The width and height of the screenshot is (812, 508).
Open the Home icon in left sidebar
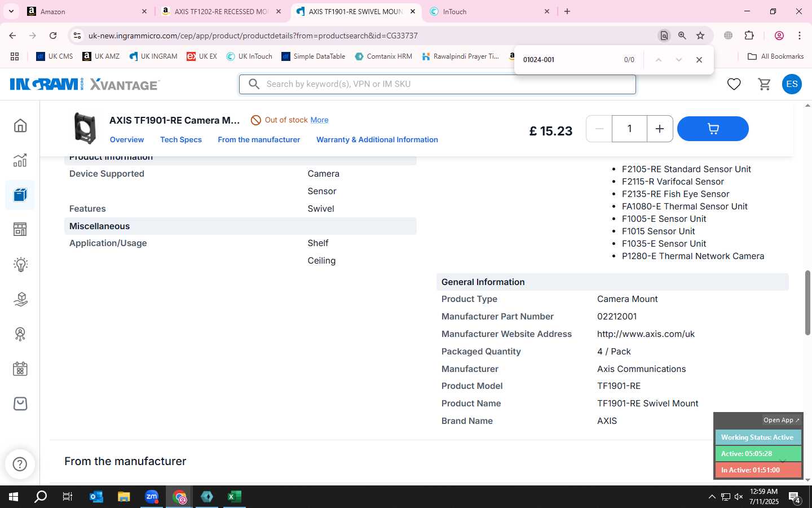20,125
